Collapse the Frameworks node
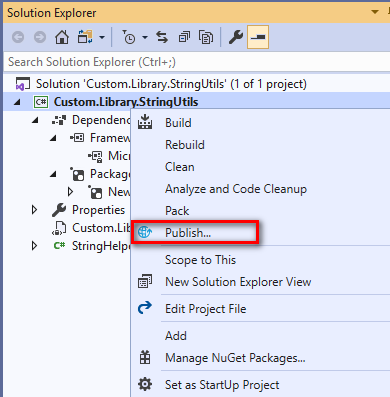This screenshot has height=397, width=390. pyautogui.click(x=53, y=138)
